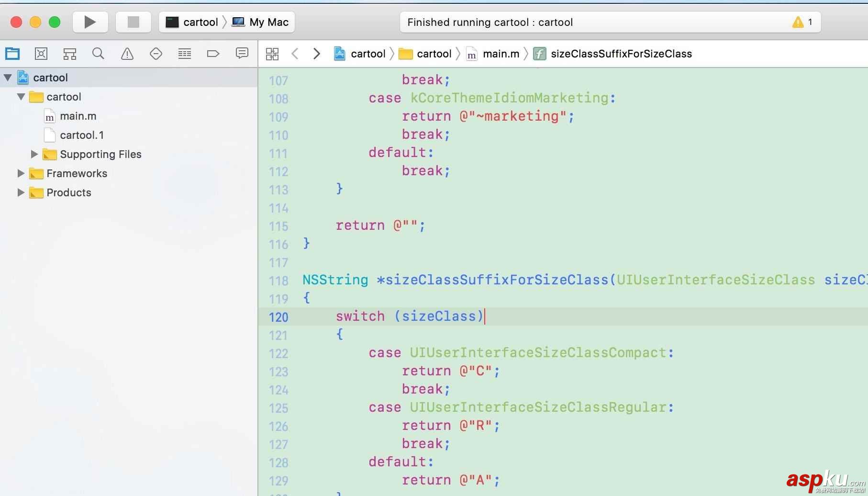Expand the Products group
Viewport: 868px width, 496px height.
pos(21,192)
